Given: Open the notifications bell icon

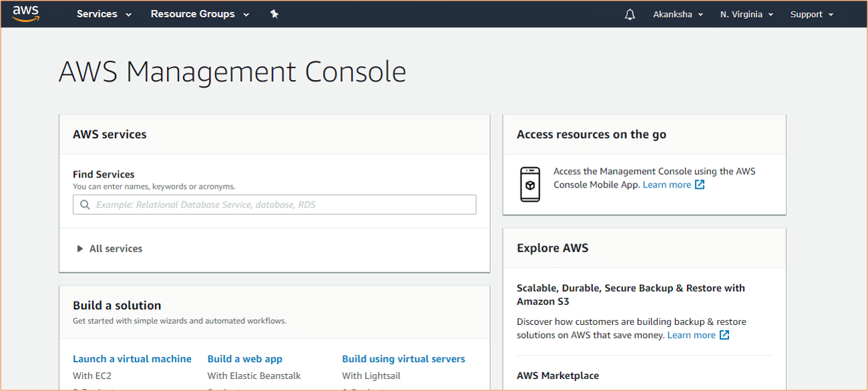Looking at the screenshot, I should tap(630, 14).
